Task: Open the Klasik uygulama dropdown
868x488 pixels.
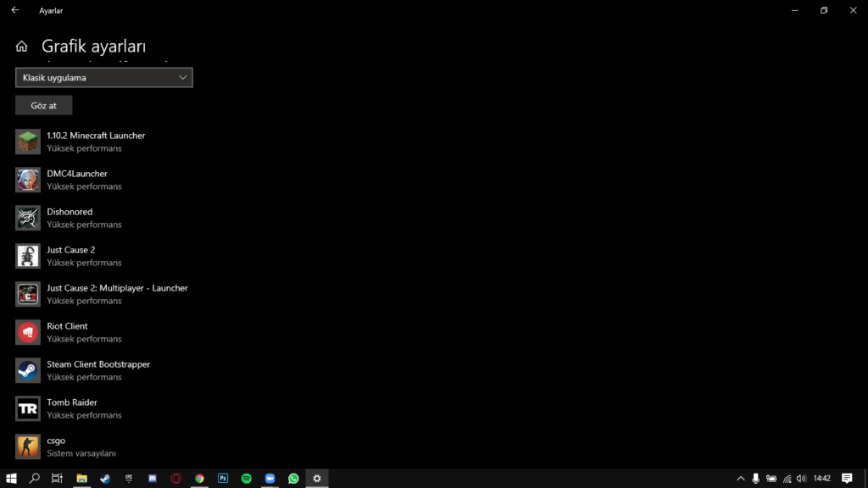Action: click(104, 78)
